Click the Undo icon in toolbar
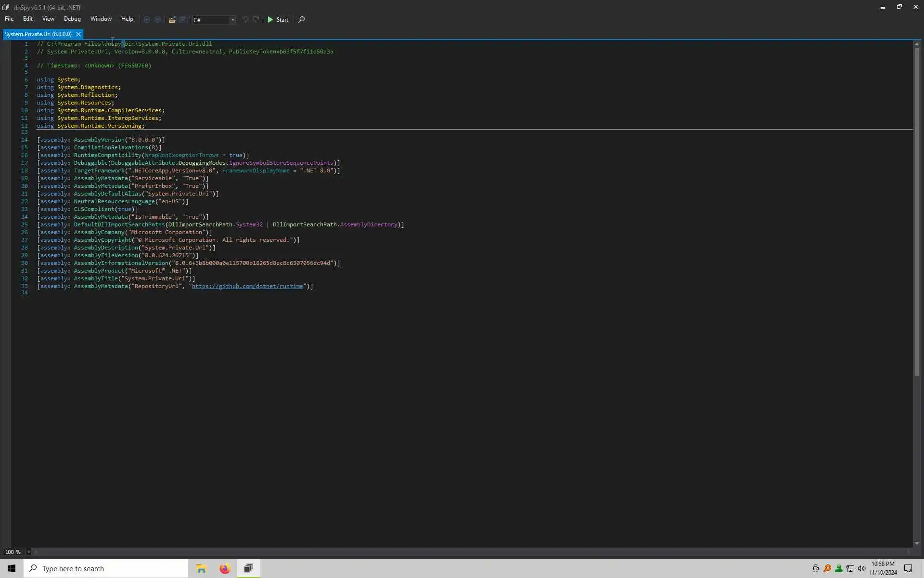Viewport: 924px width, 578px height. coord(245,20)
